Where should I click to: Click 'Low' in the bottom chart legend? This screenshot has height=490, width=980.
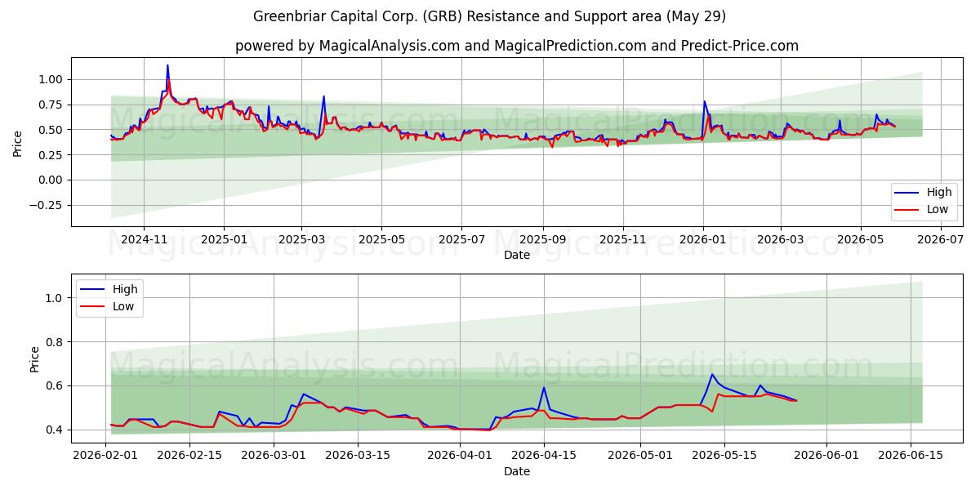[x=123, y=306]
